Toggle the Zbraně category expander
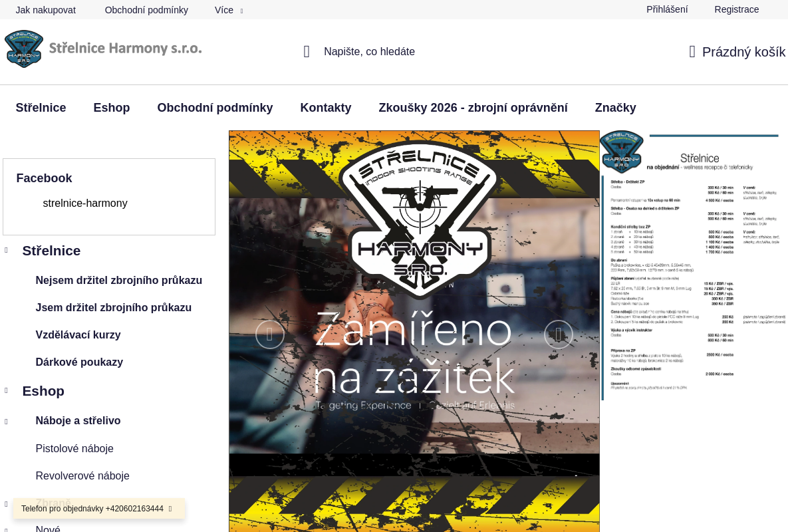The width and height of the screenshot is (798, 532). tap(7, 503)
